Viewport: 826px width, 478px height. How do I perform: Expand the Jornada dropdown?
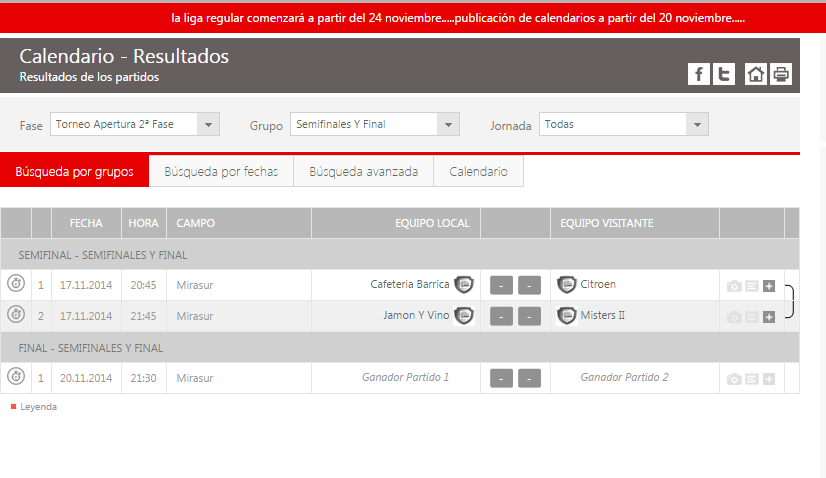pyautogui.click(x=624, y=125)
